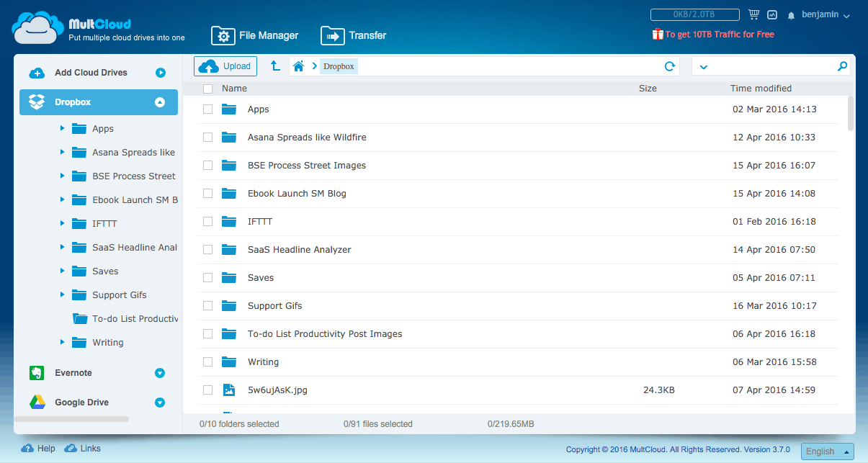Click the notification bell icon
The width and height of the screenshot is (868, 463).
coord(792,15)
